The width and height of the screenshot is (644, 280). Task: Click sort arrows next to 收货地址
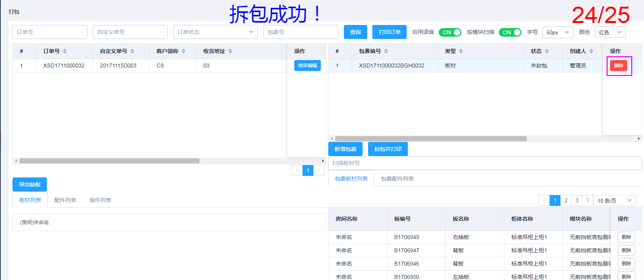(230, 51)
